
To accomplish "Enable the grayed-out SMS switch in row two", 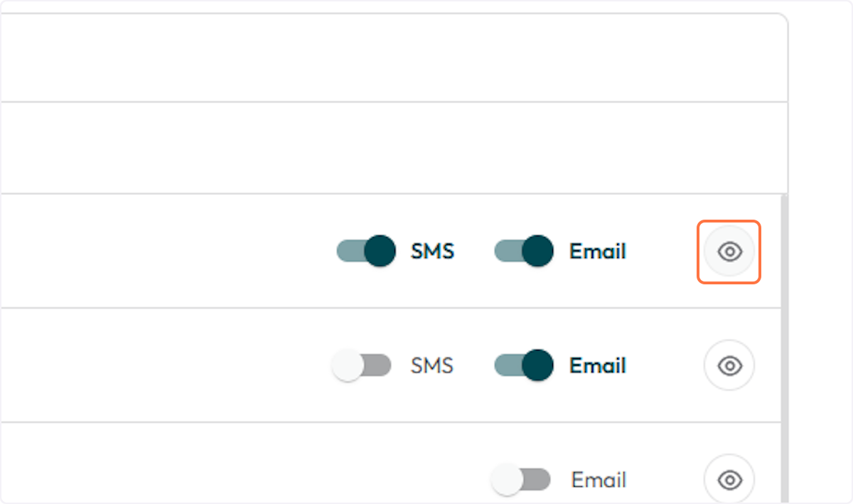I will tap(361, 365).
